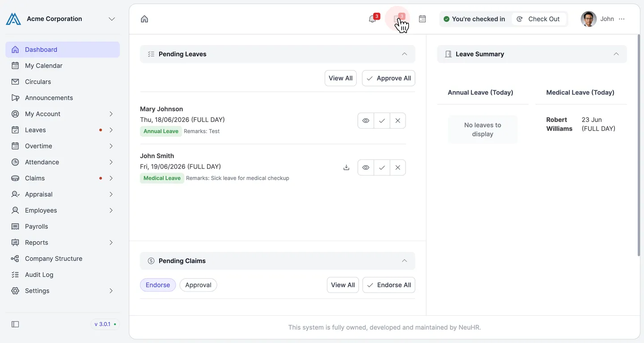
Task: Expand the Claims submenu chevron
Action: (111, 178)
